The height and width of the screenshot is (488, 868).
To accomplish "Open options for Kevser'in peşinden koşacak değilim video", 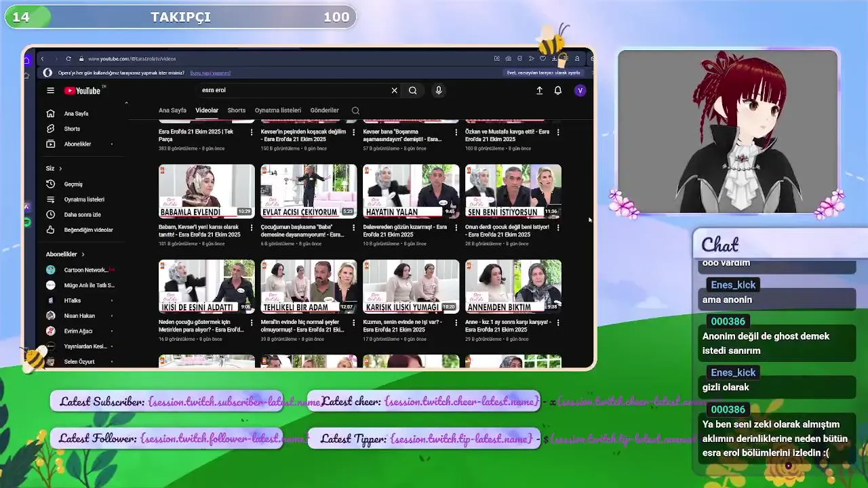I will pyautogui.click(x=353, y=132).
